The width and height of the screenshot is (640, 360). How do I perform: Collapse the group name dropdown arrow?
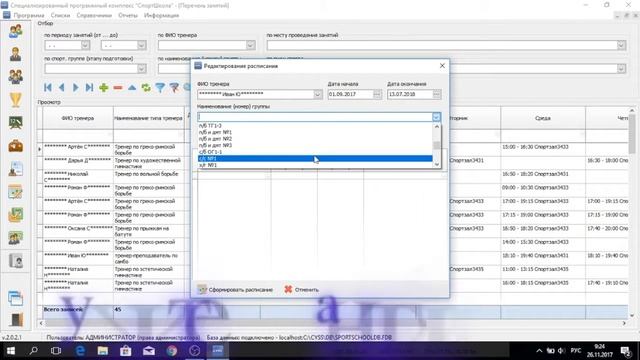pyautogui.click(x=436, y=117)
